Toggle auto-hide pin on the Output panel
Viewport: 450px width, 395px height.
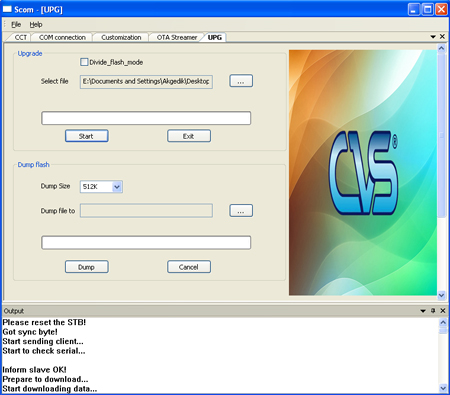click(433, 311)
